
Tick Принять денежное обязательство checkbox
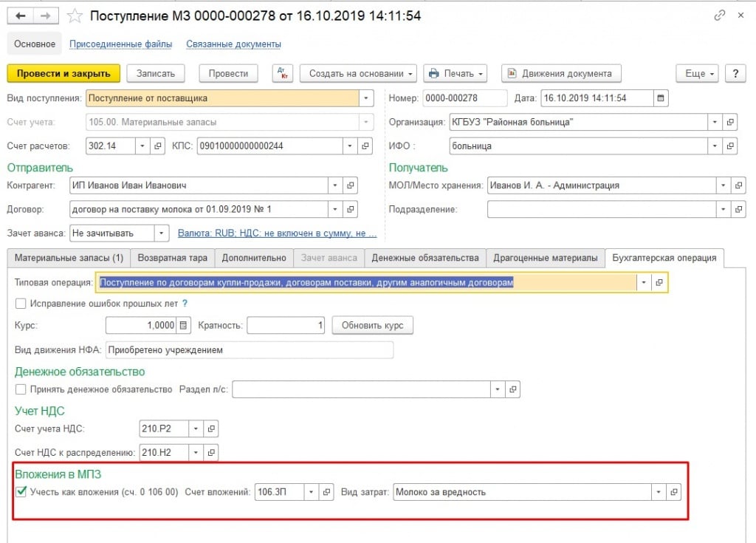(x=21, y=389)
